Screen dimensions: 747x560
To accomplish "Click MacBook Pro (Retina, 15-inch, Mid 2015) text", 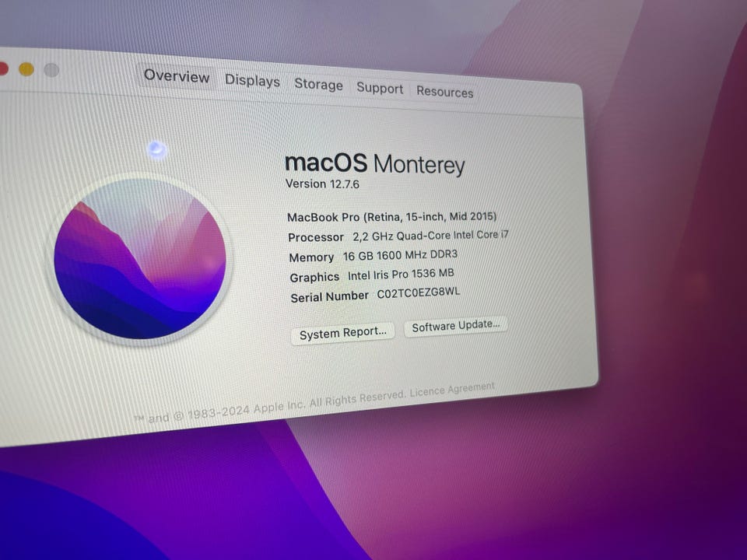I will (x=391, y=217).
